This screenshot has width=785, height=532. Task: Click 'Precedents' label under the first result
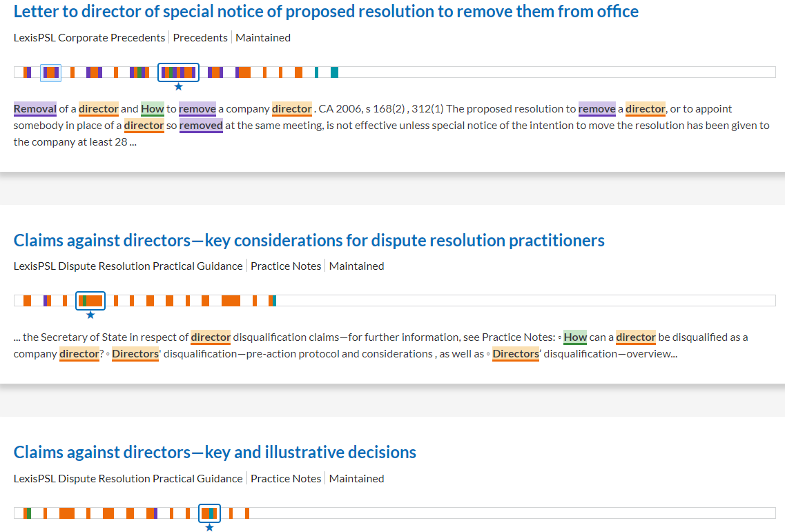tap(200, 38)
